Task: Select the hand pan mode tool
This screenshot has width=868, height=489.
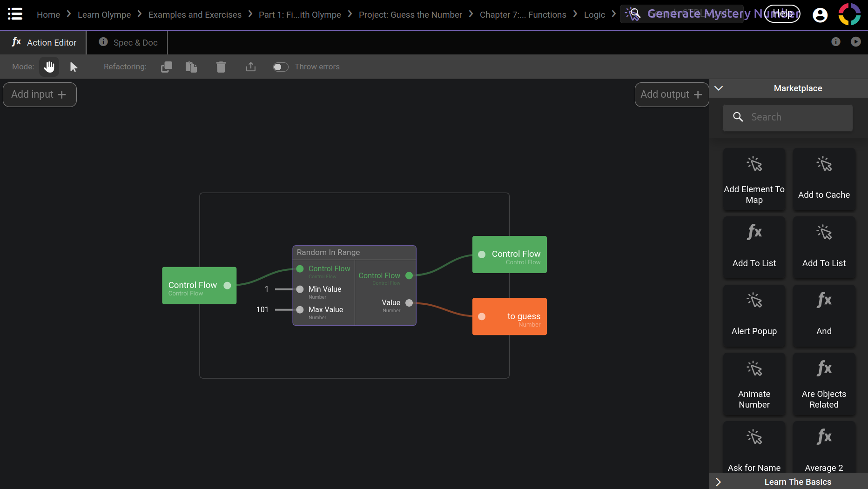Action: (49, 67)
